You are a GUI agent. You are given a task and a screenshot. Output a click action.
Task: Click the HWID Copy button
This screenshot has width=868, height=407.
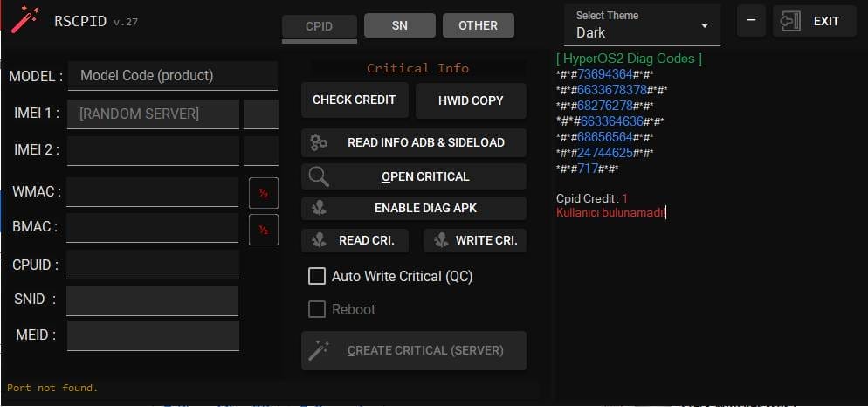[x=471, y=100]
